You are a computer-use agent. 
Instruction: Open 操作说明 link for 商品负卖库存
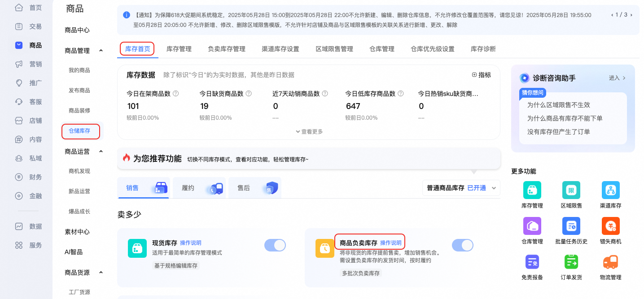coord(391,243)
